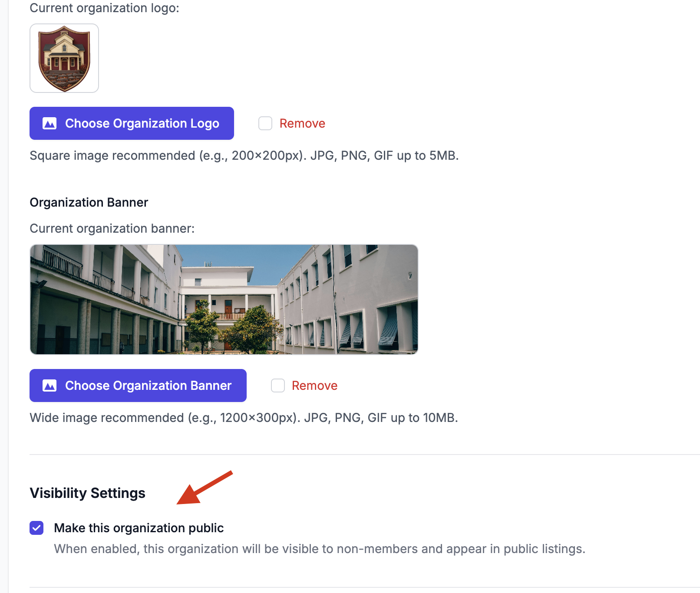Click the Organization Banner section heading
Screen dimensions: 700x593
coord(89,202)
